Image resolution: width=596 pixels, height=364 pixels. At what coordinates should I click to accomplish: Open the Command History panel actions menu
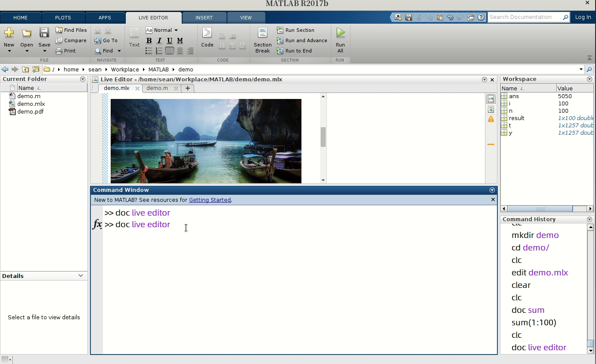(590, 219)
